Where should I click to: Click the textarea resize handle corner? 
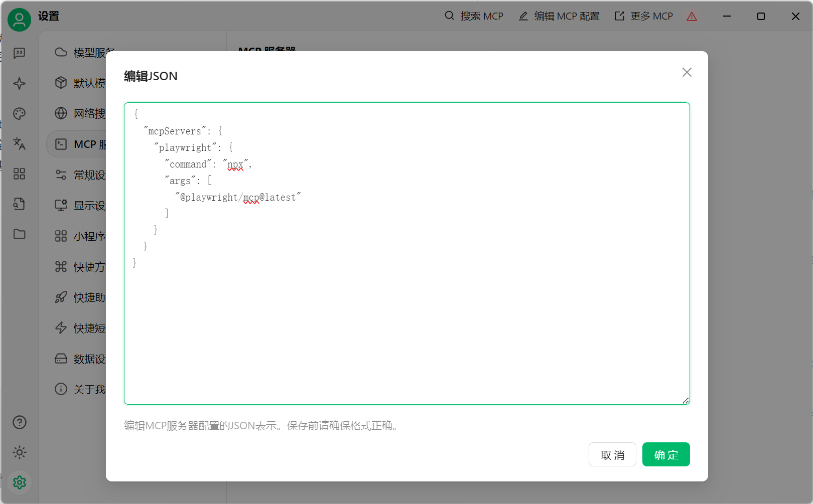pyautogui.click(x=686, y=400)
